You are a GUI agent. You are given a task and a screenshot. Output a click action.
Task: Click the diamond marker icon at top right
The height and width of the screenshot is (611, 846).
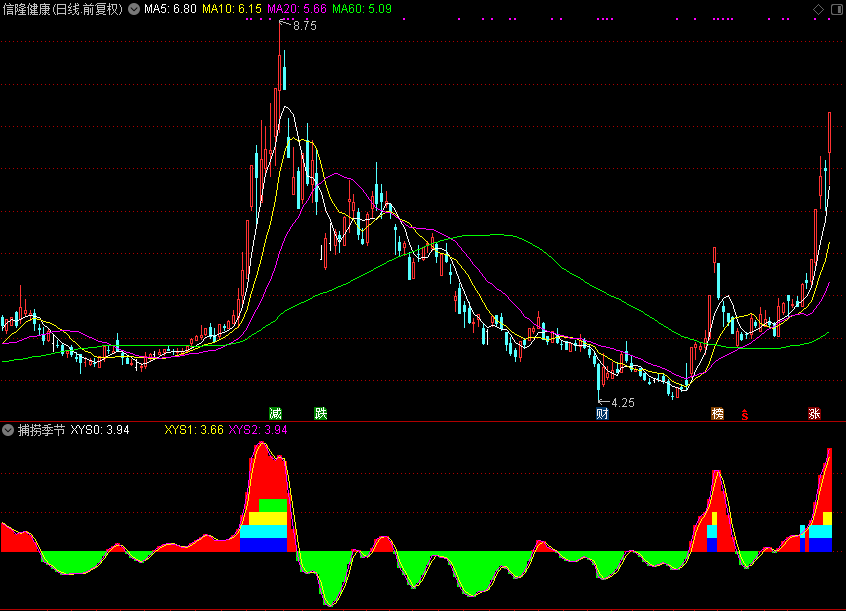coord(818,9)
